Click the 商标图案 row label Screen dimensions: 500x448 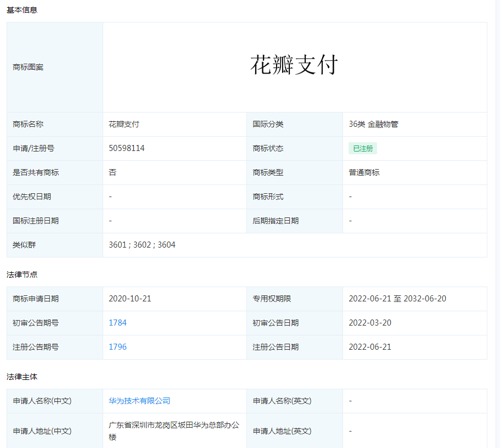[28, 68]
